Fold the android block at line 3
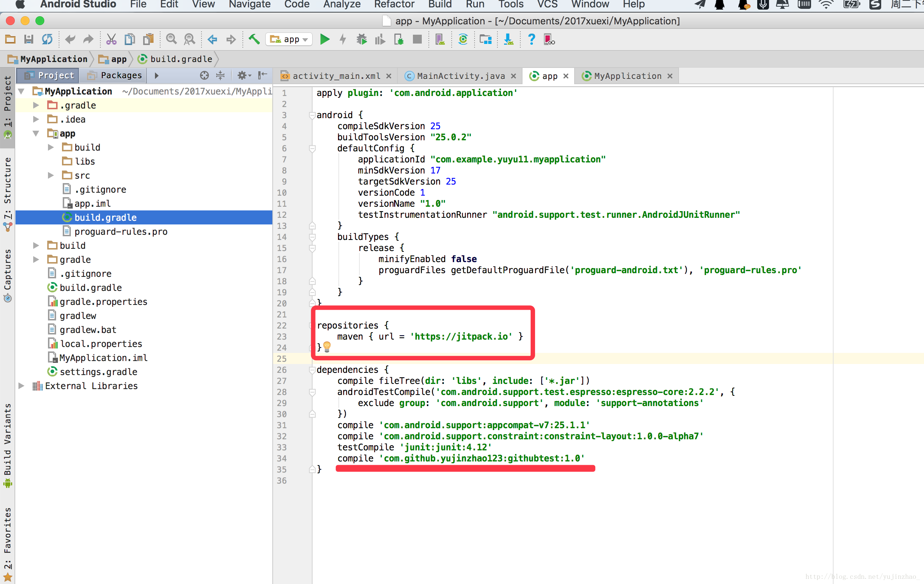This screenshot has height=584, width=924. coord(312,115)
